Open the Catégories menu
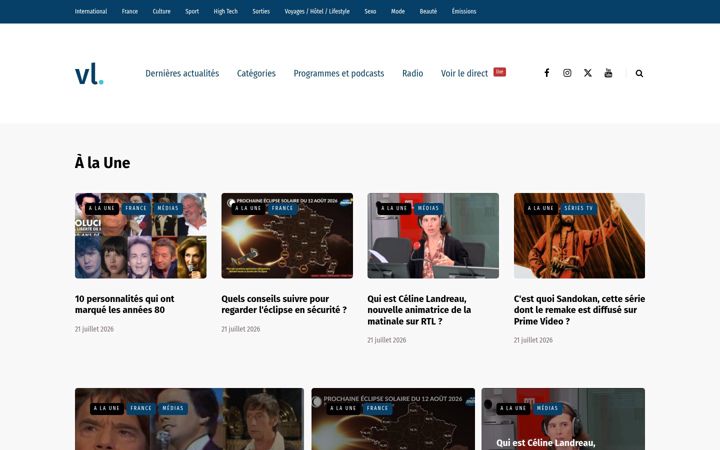 coord(256,73)
